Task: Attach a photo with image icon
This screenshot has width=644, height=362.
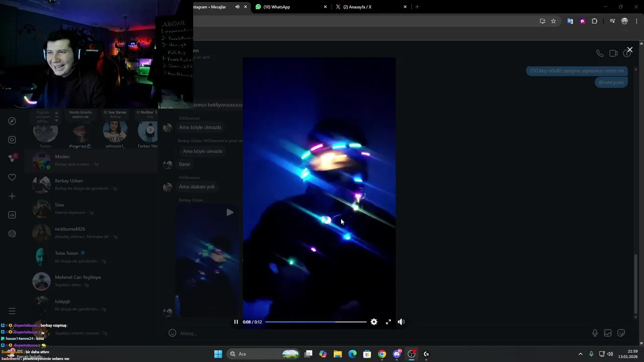Action: (608, 333)
